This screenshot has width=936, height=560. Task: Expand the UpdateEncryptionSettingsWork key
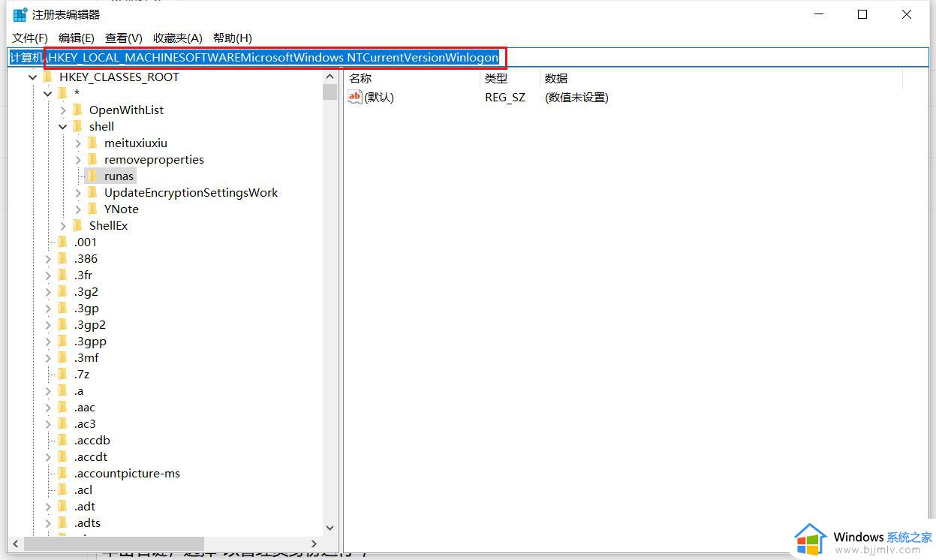point(78,192)
